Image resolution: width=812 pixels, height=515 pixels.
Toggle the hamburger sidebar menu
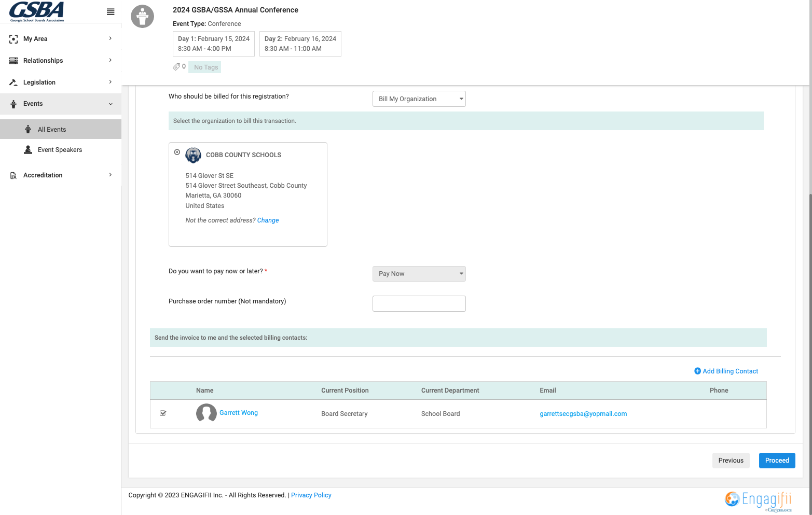coord(111,12)
